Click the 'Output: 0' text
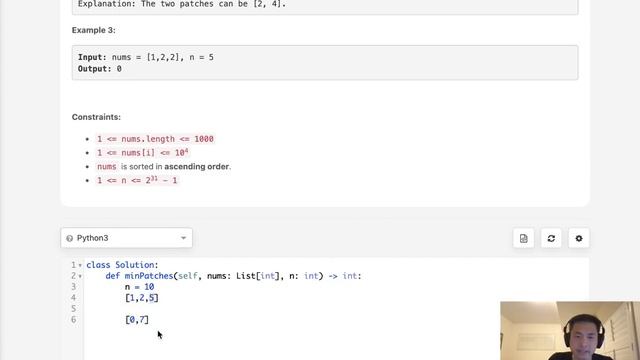Image resolution: width=640 pixels, height=360 pixels. click(x=100, y=69)
